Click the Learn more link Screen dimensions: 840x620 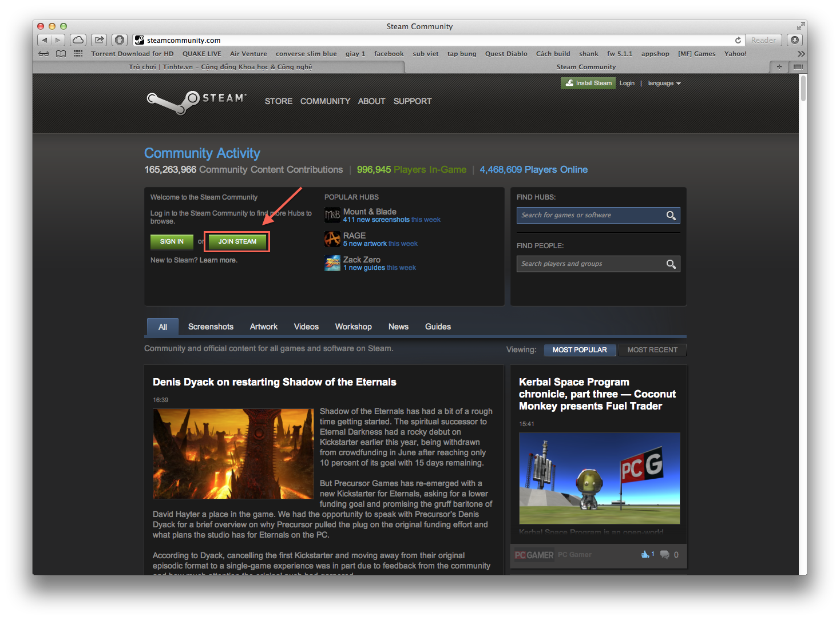(218, 260)
